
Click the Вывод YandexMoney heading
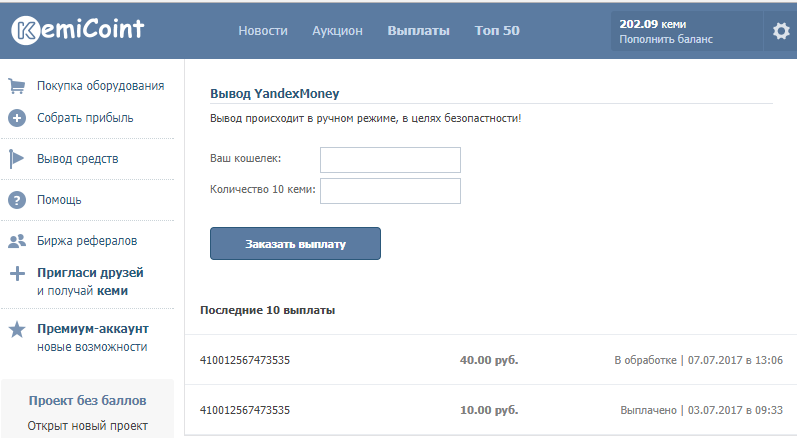(274, 93)
